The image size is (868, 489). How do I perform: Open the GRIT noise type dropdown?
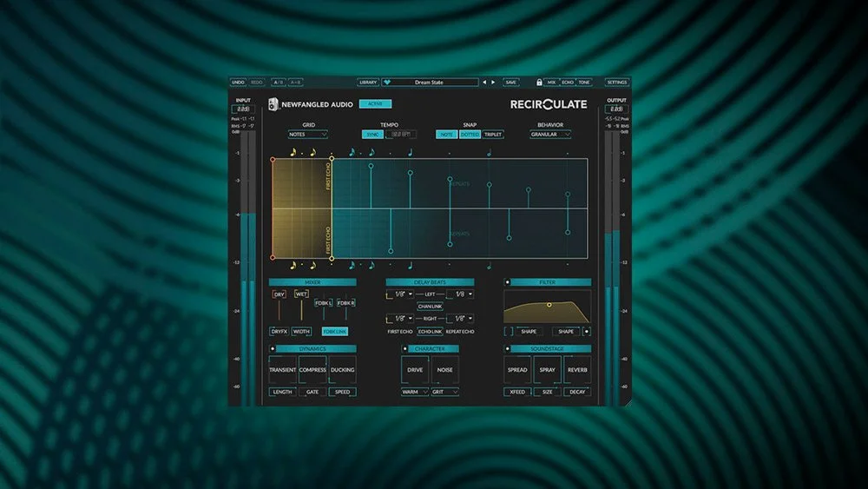click(444, 392)
